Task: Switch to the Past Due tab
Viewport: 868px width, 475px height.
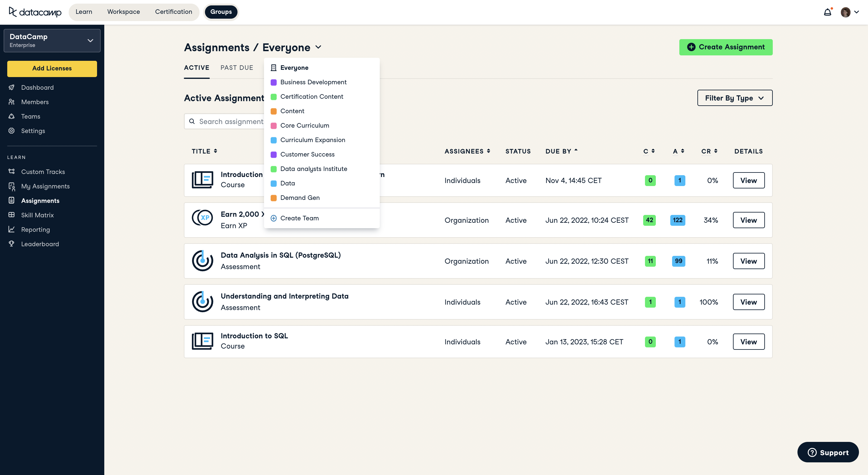Action: (x=237, y=68)
